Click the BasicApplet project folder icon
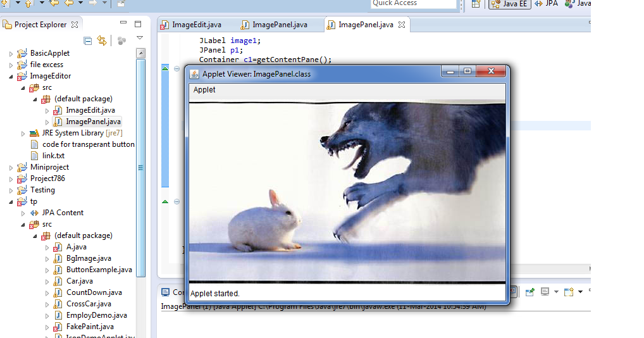The height and width of the screenshot is (338, 644). 22,53
